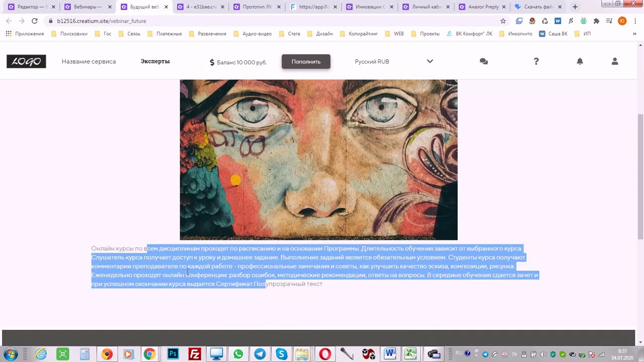Open the extensions puzzle piece icon
Image resolution: width=644 pixels, height=362 pixels.
click(x=596, y=21)
